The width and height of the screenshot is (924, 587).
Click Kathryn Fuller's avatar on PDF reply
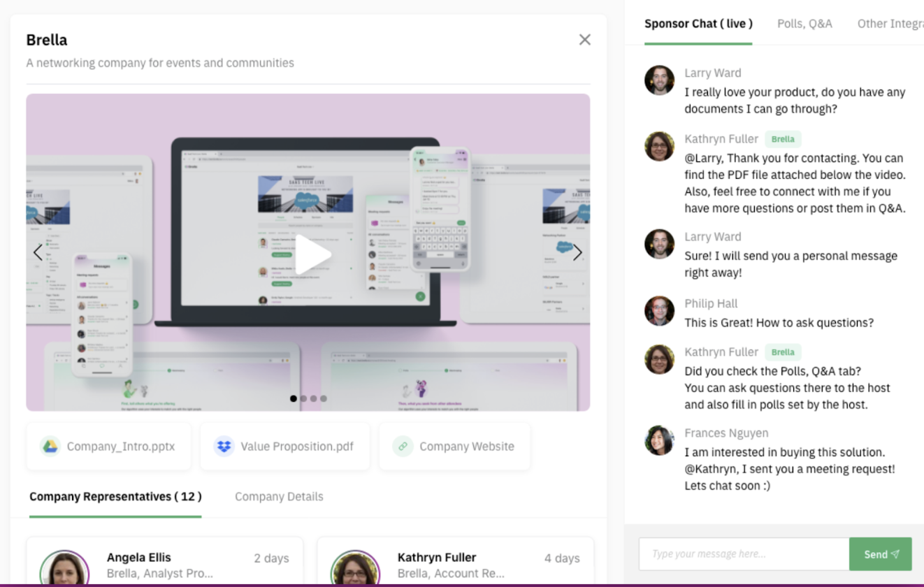pos(659,146)
